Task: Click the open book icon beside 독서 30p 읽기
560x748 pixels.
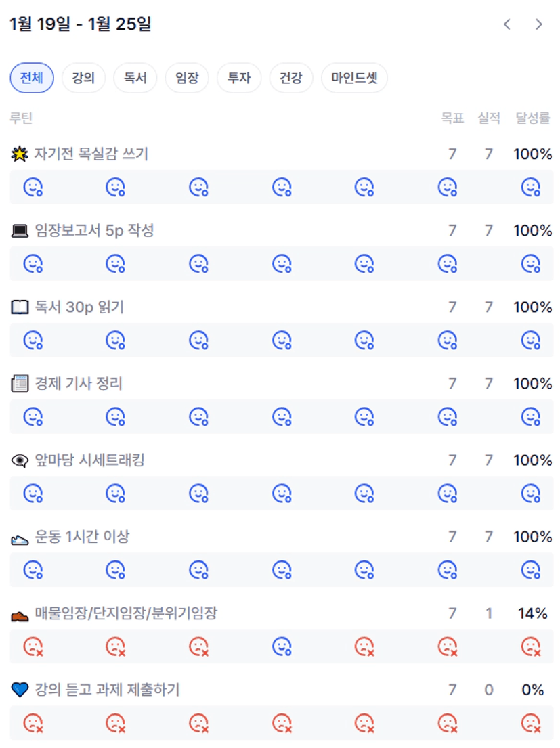Action: click(x=20, y=307)
